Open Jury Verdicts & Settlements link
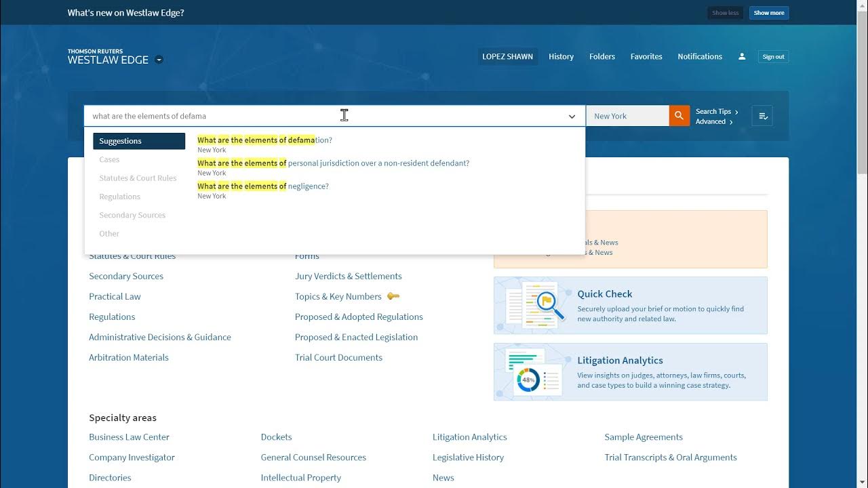This screenshot has width=868, height=488. (x=349, y=276)
